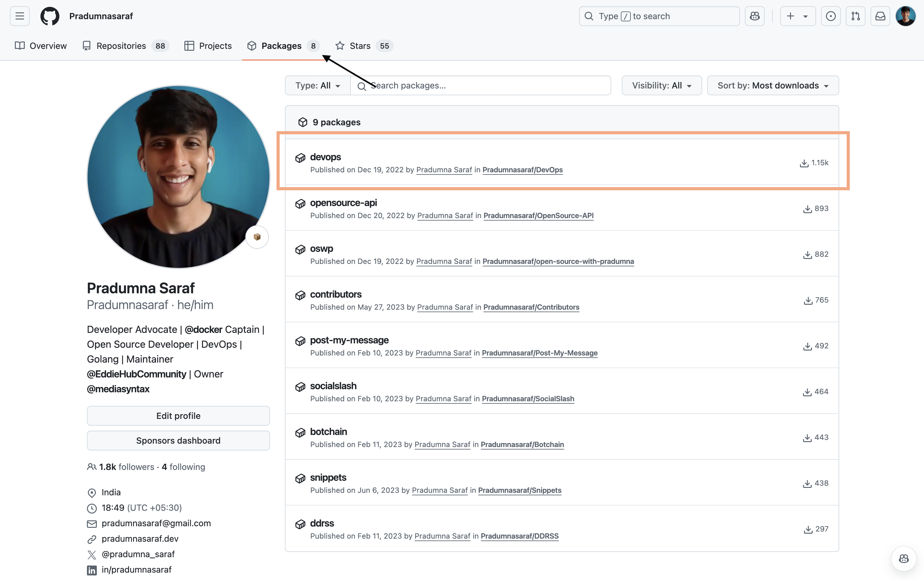
Task: Open the floating Copilot button at bottom right
Action: click(903, 558)
